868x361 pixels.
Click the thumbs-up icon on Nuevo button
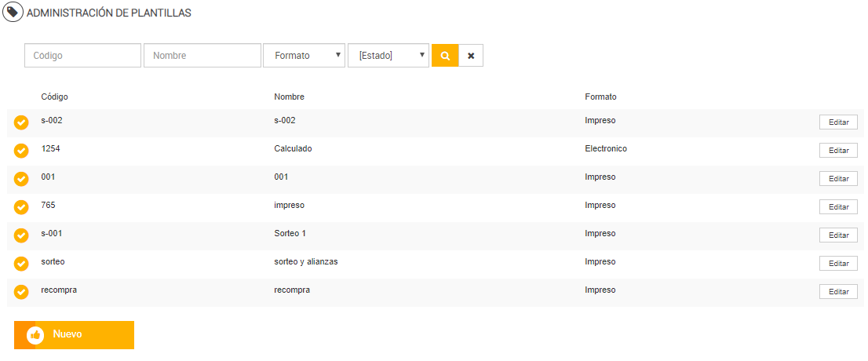point(35,335)
